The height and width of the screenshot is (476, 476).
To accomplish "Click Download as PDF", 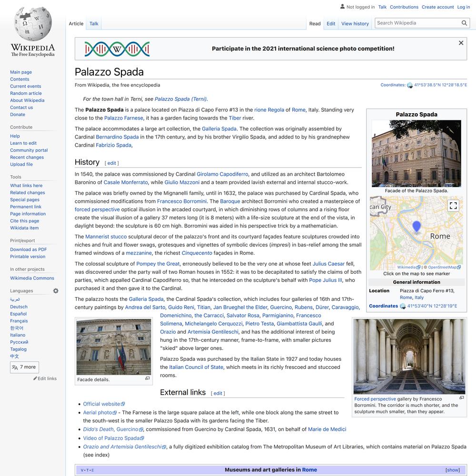I will [x=28, y=249].
